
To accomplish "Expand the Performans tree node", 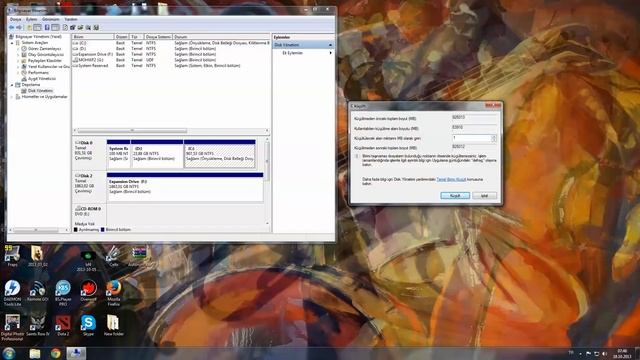I will click(x=18, y=72).
